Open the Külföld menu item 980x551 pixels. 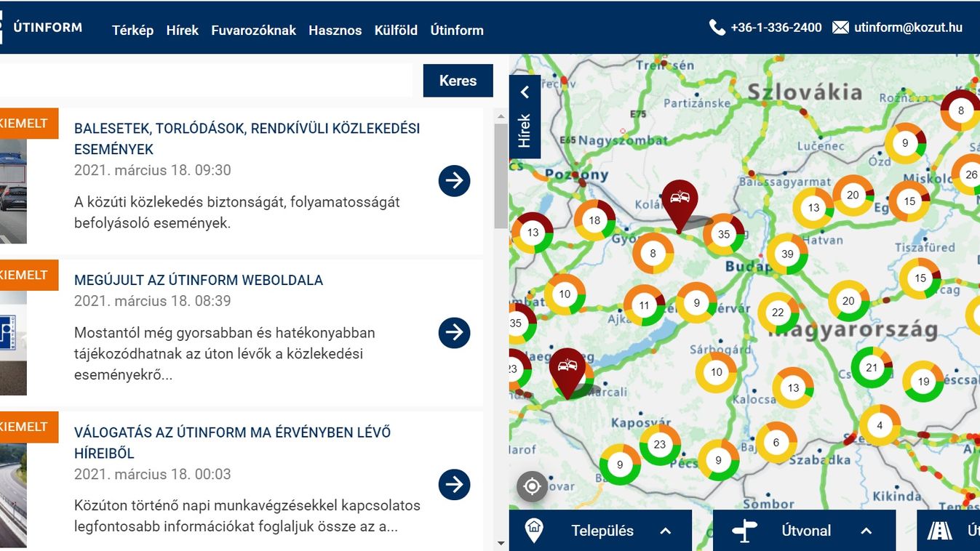click(x=396, y=30)
